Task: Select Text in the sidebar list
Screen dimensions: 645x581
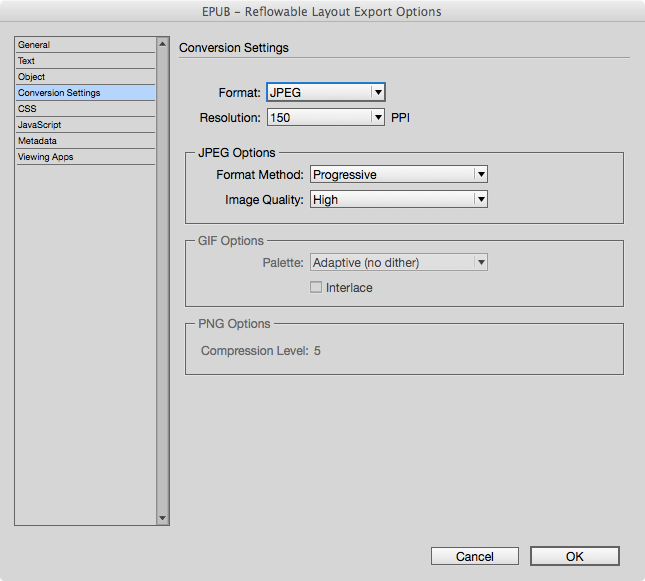Action: click(x=86, y=61)
